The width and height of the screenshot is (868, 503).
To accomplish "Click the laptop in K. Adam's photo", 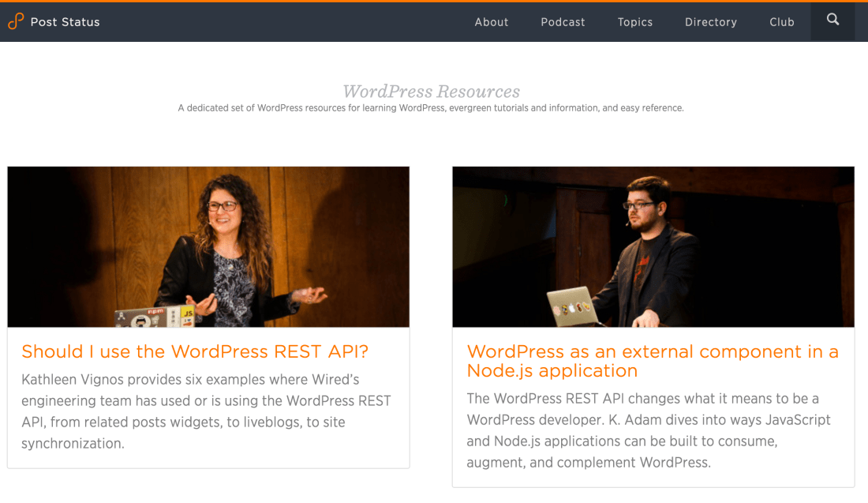I will point(570,306).
